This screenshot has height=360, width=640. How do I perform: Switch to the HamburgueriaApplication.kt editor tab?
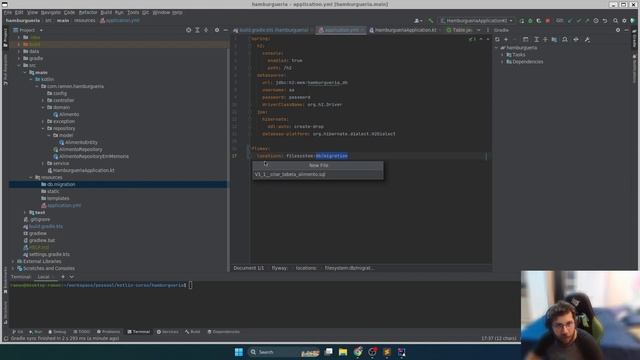[x=403, y=30]
